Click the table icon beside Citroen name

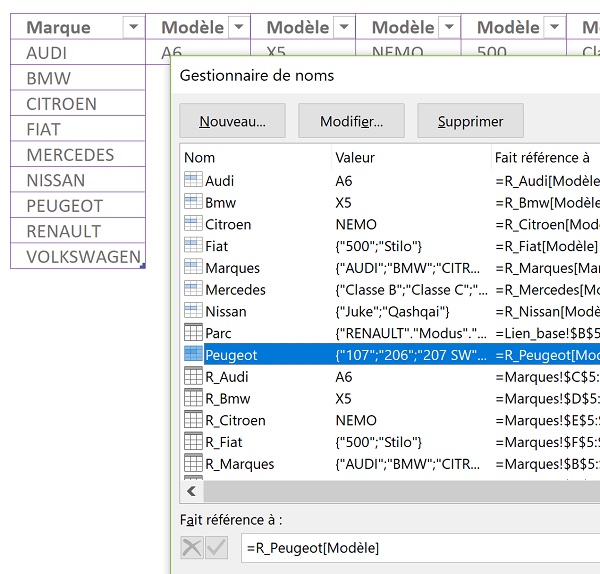click(193, 223)
